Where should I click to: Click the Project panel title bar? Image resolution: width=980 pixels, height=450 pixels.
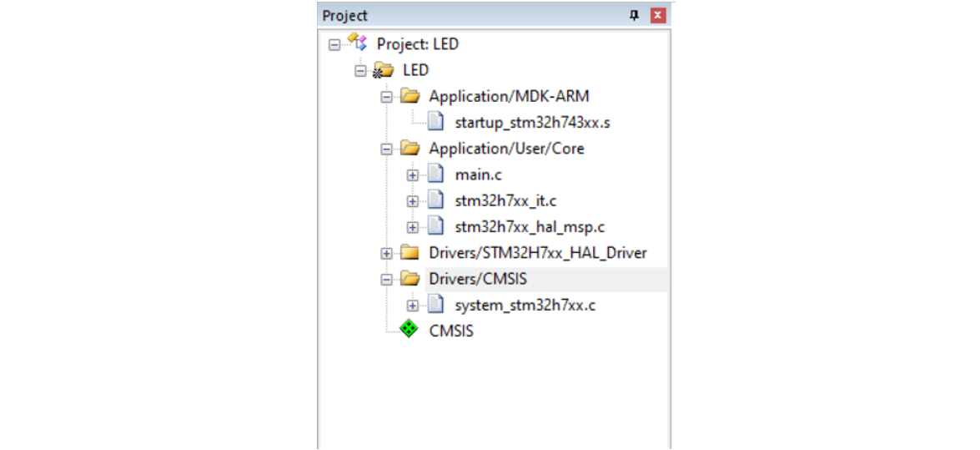tap(495, 16)
